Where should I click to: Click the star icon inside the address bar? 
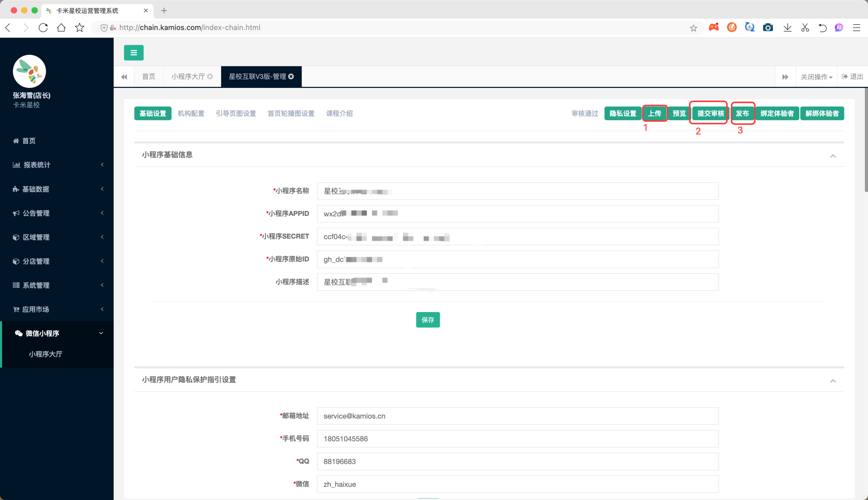693,28
